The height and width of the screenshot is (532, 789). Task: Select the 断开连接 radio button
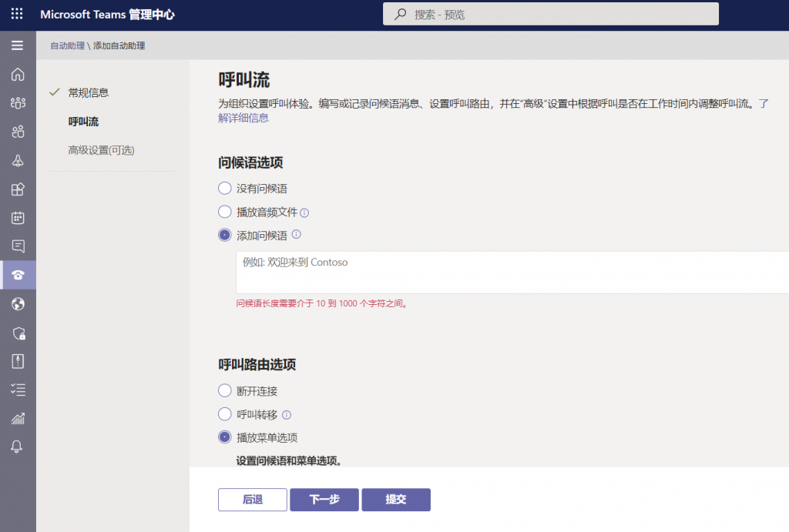coord(224,390)
